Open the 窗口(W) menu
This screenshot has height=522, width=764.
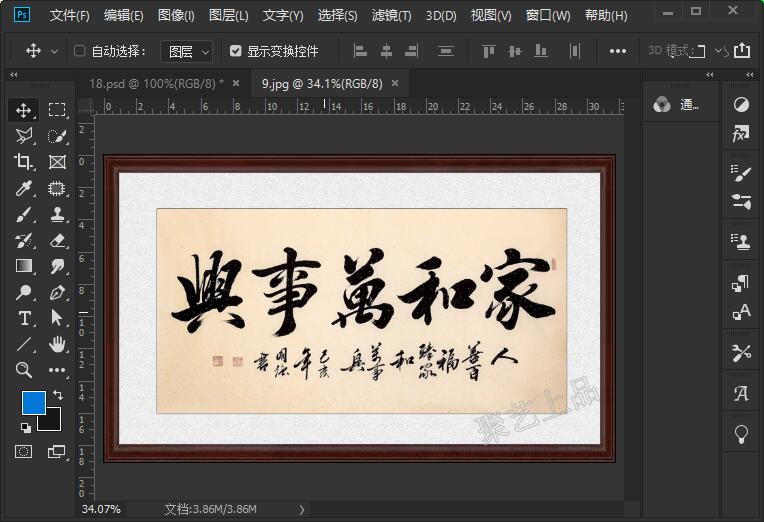click(x=548, y=16)
